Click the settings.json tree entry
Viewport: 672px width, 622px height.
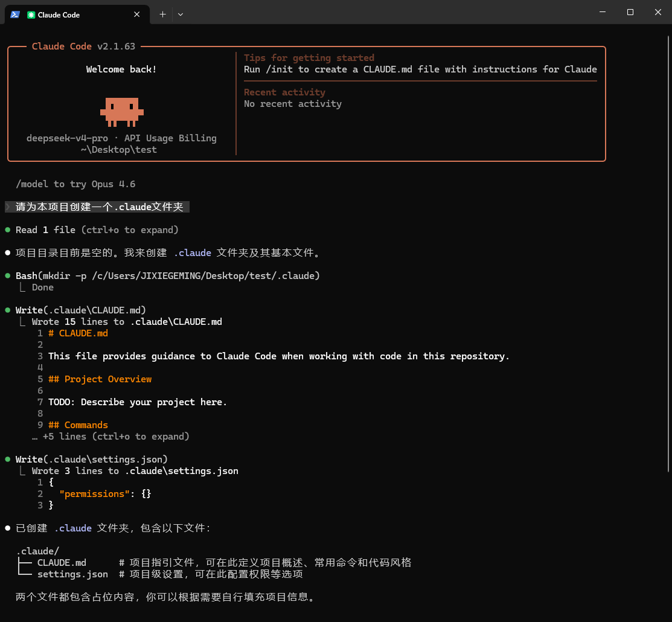[x=72, y=574]
